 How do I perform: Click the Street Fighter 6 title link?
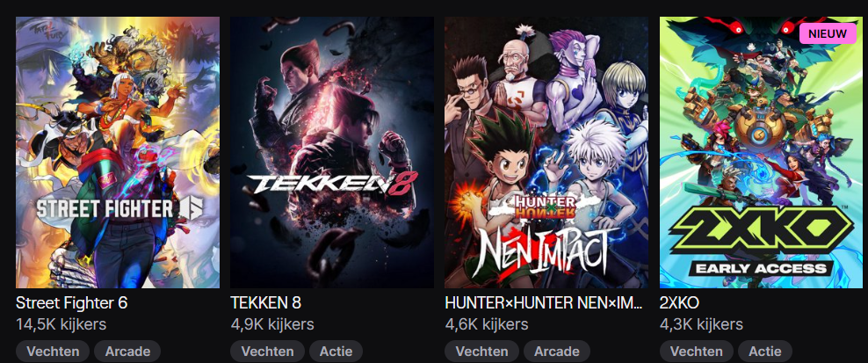pyautogui.click(x=72, y=303)
